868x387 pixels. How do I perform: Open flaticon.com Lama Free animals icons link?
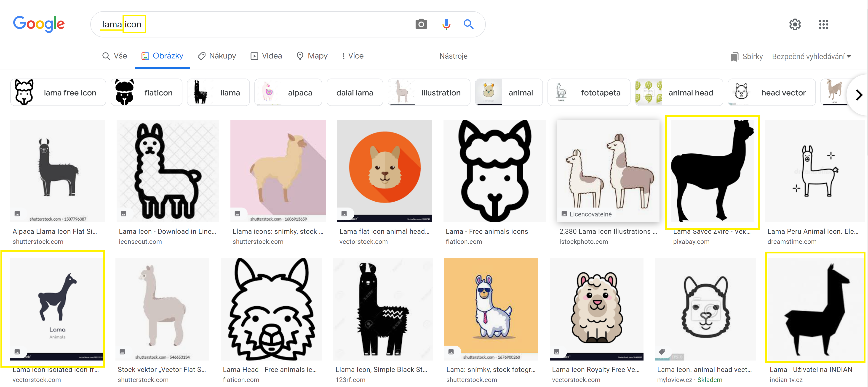coord(486,231)
